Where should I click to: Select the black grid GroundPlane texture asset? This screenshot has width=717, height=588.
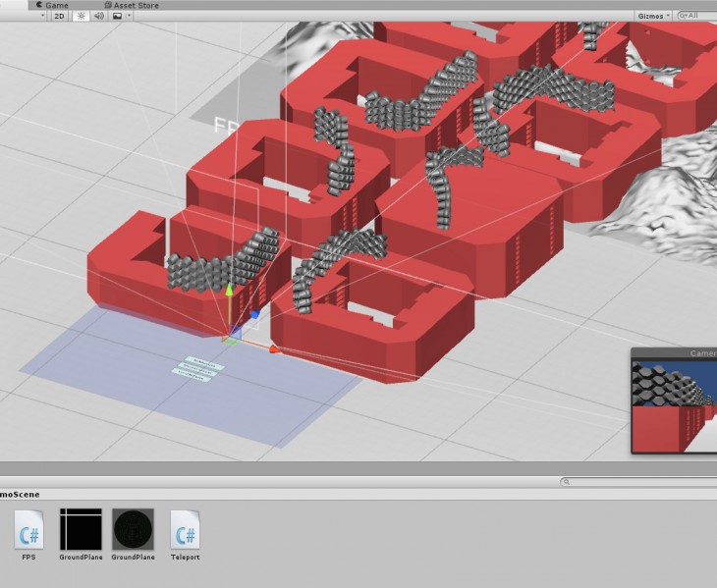81,530
